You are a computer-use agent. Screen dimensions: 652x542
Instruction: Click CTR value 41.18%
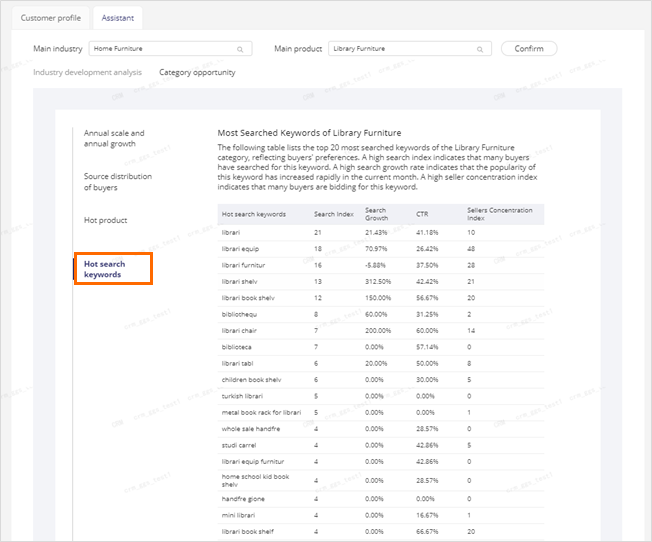pyautogui.click(x=427, y=233)
